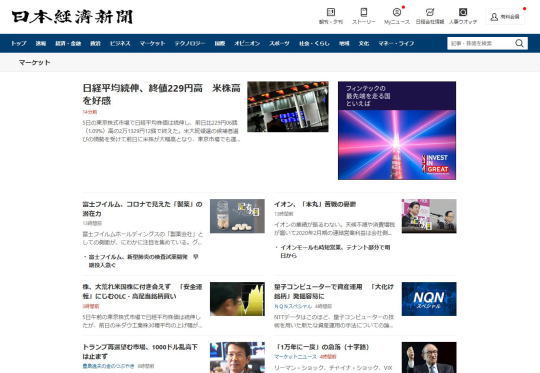Viewport: 540px width, 373px height.
Task: Go to the 日本経済新聞 logo home page
Action: (72, 17)
